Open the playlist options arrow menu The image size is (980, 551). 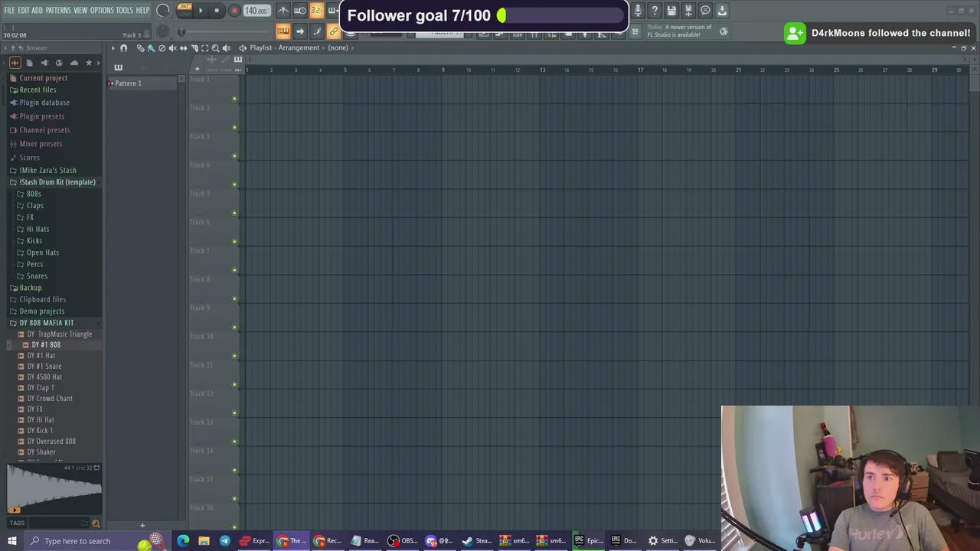point(113,47)
